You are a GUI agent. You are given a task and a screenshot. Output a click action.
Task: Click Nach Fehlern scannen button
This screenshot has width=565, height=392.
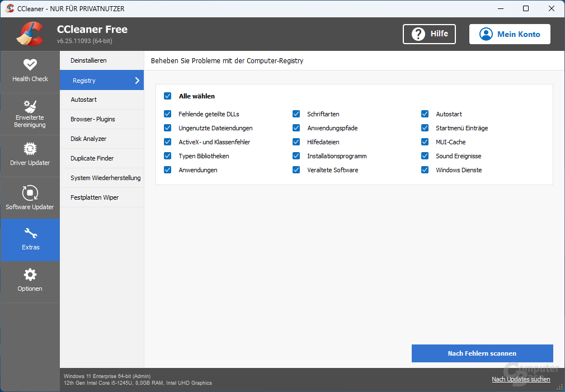tap(482, 353)
